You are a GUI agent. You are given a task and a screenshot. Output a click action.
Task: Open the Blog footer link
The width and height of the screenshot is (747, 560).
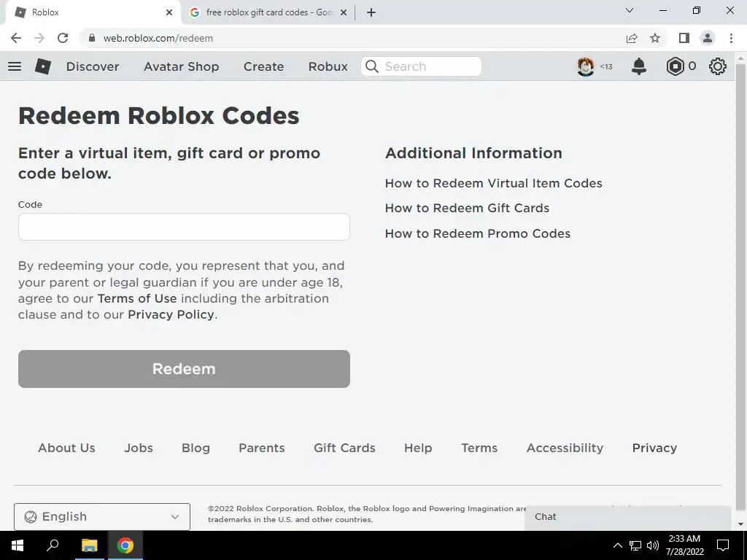pos(196,448)
